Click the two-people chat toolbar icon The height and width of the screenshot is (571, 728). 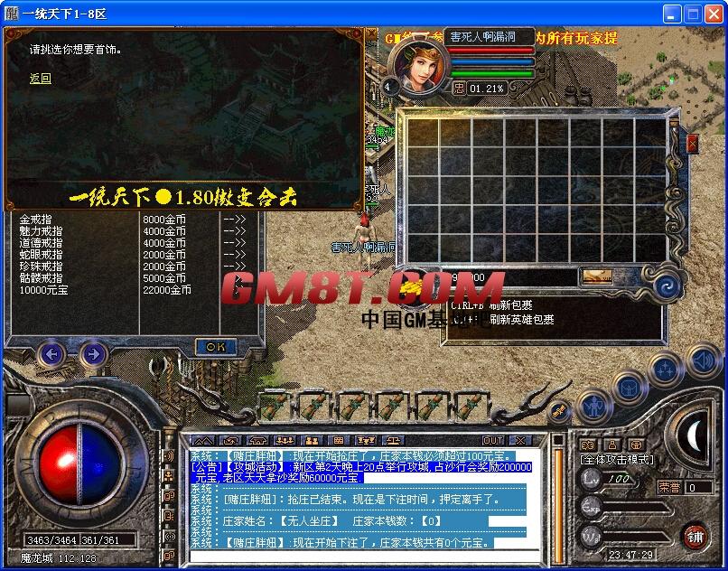click(x=312, y=440)
